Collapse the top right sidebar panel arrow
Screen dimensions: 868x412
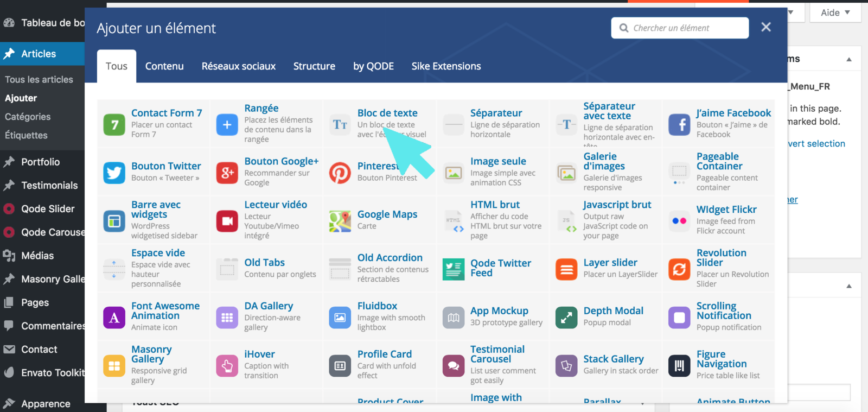(849, 59)
